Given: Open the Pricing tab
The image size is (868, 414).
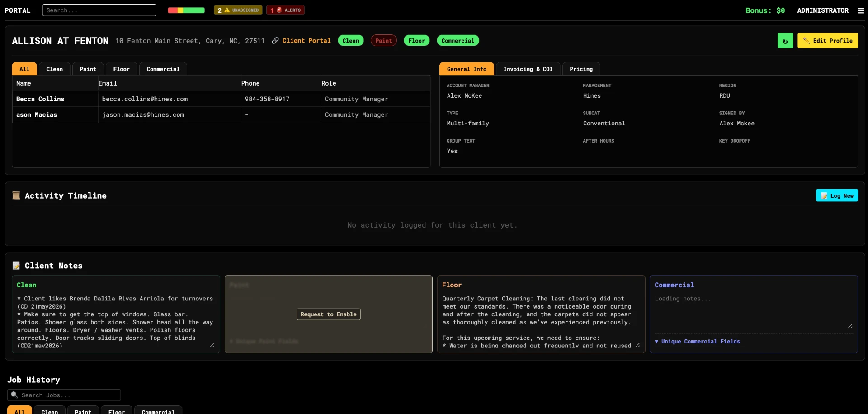Looking at the screenshot, I should (581, 69).
